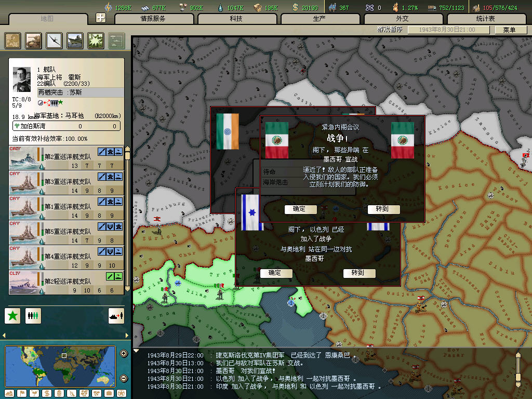Click the 两栖突击：苏斯 mission bar
The width and height of the screenshot is (532, 399).
(x=81, y=92)
